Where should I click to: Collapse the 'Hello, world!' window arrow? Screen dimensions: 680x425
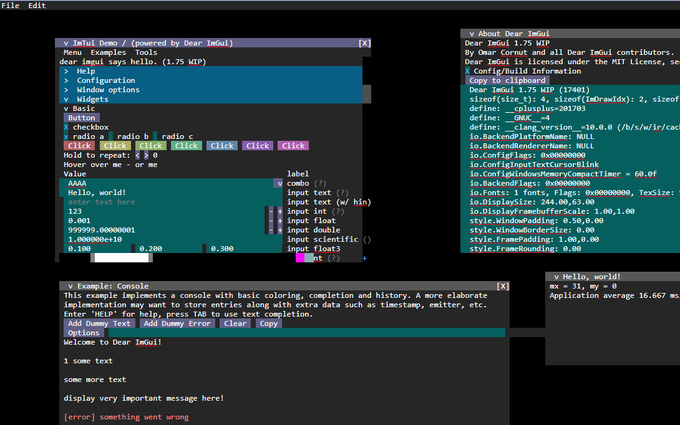(556, 276)
